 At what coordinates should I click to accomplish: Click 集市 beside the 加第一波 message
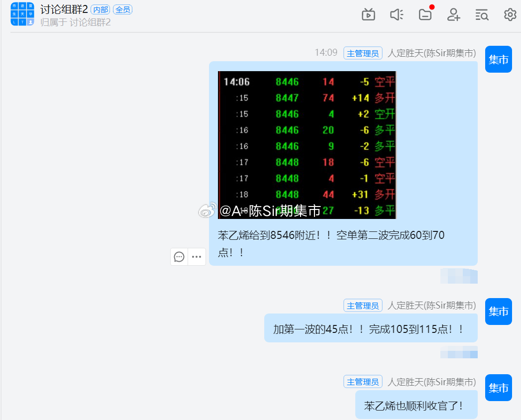tap(498, 312)
